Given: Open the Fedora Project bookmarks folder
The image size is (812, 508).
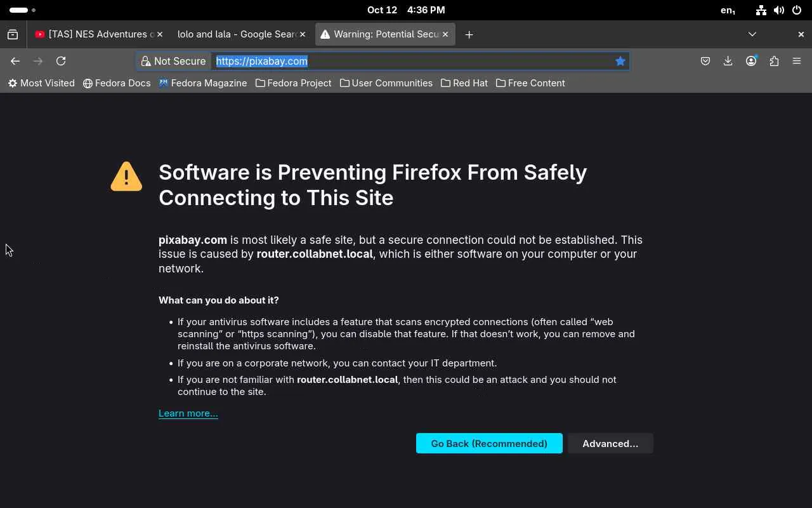Looking at the screenshot, I should point(293,83).
